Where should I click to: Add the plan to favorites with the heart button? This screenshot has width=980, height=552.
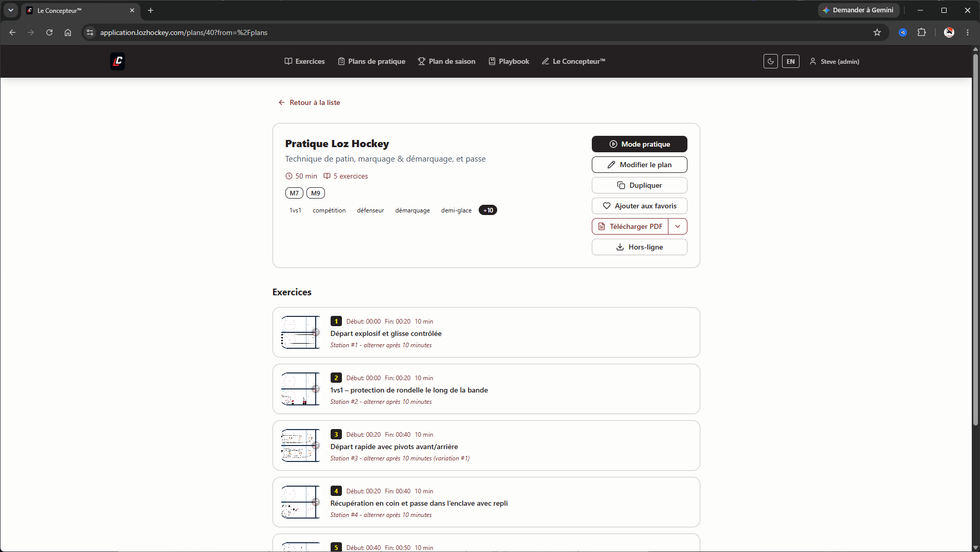[639, 206]
